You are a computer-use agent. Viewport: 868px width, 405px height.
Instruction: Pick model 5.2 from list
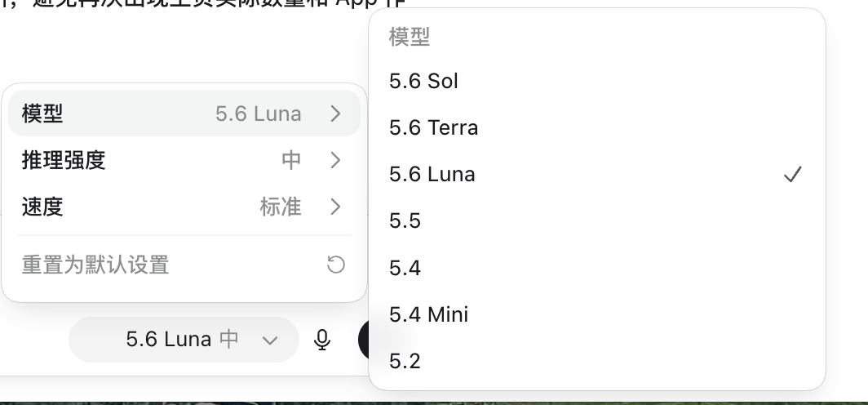(597, 361)
